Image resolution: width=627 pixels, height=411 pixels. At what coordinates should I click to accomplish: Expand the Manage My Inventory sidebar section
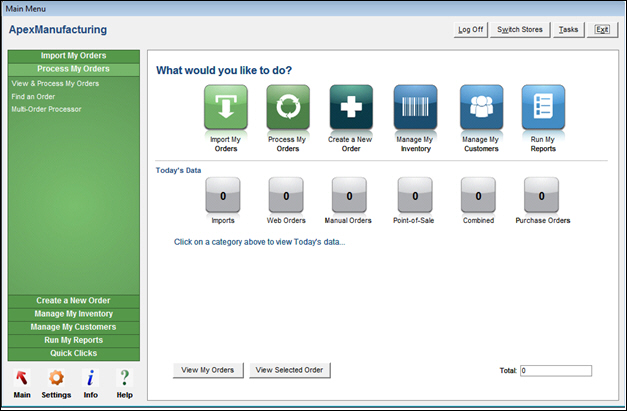[74, 314]
